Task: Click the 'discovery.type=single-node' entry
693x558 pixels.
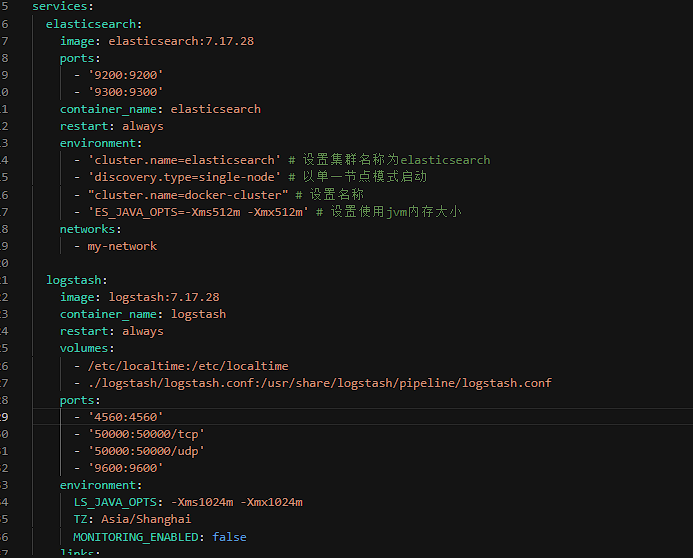Action: click(184, 177)
